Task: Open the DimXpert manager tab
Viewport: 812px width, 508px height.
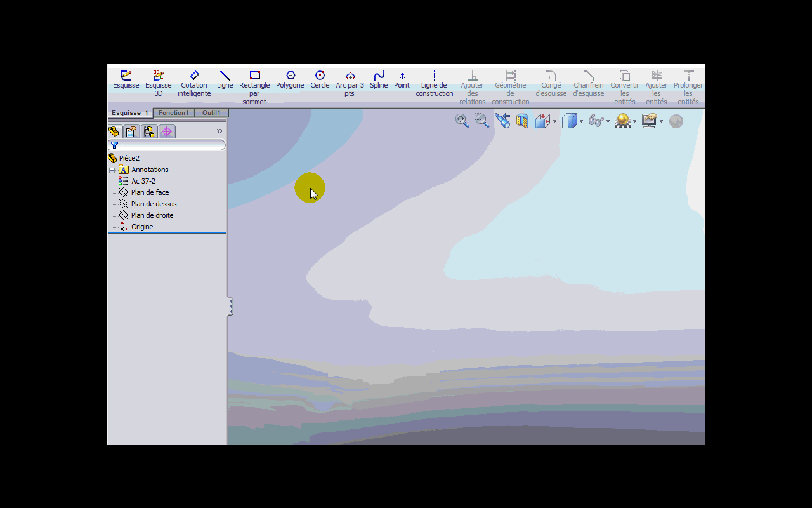Action: coord(167,131)
